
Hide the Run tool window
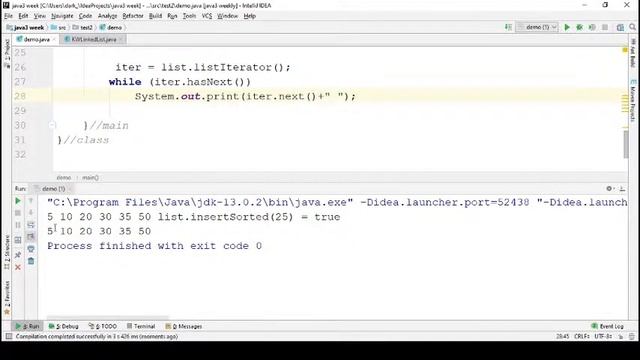622,189
